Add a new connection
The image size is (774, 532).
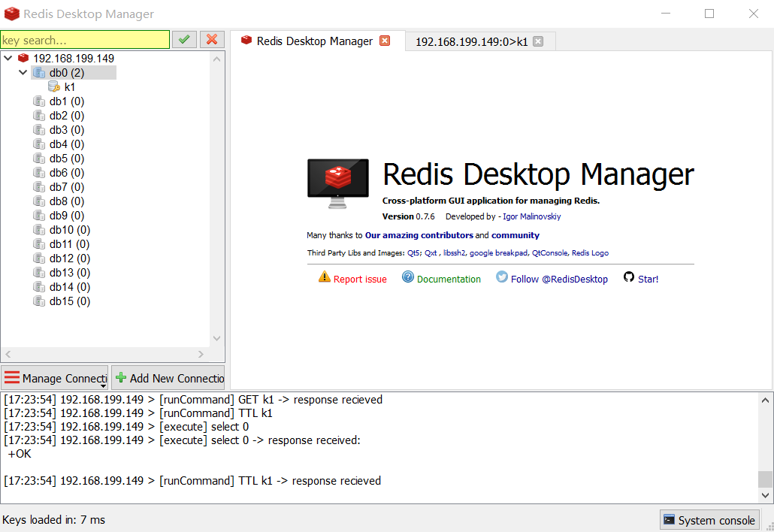click(168, 378)
